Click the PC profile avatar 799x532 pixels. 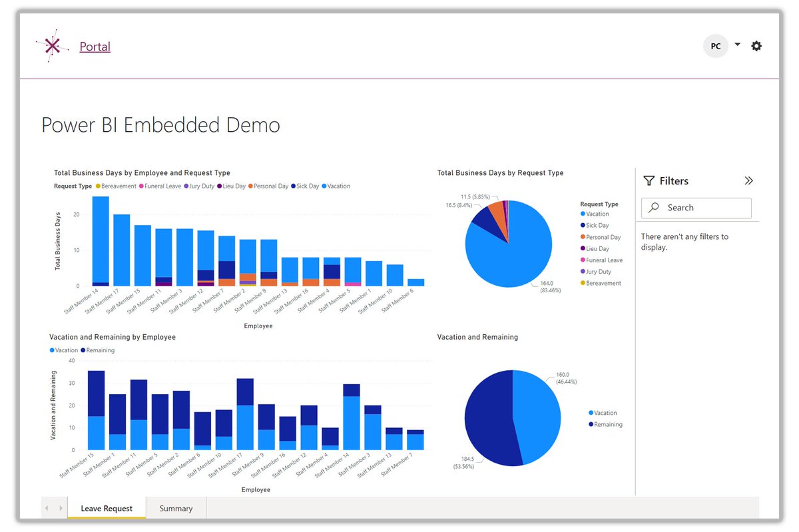[716, 46]
